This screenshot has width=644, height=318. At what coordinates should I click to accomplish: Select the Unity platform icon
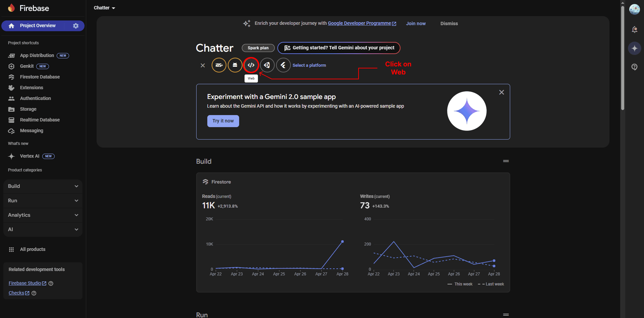point(267,65)
